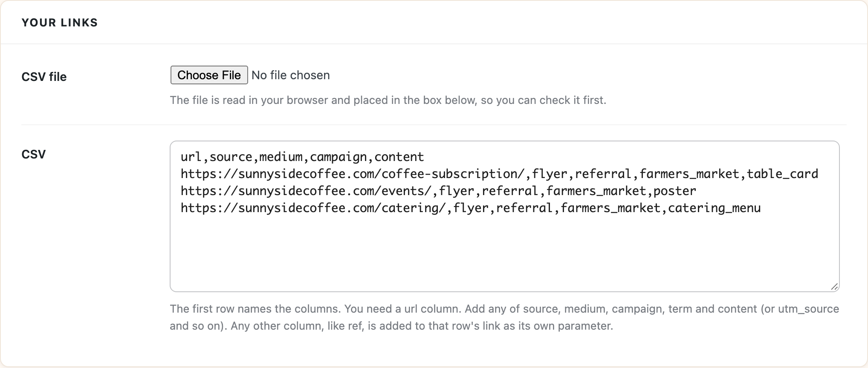This screenshot has height=368, width=868.
Task: Click the "CSV" textarea label
Action: (x=33, y=154)
